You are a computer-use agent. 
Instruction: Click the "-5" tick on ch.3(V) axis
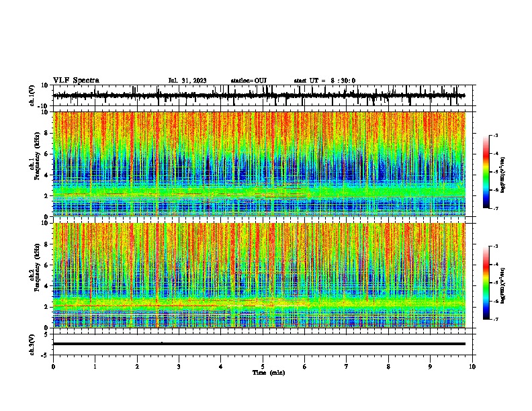[45, 355]
